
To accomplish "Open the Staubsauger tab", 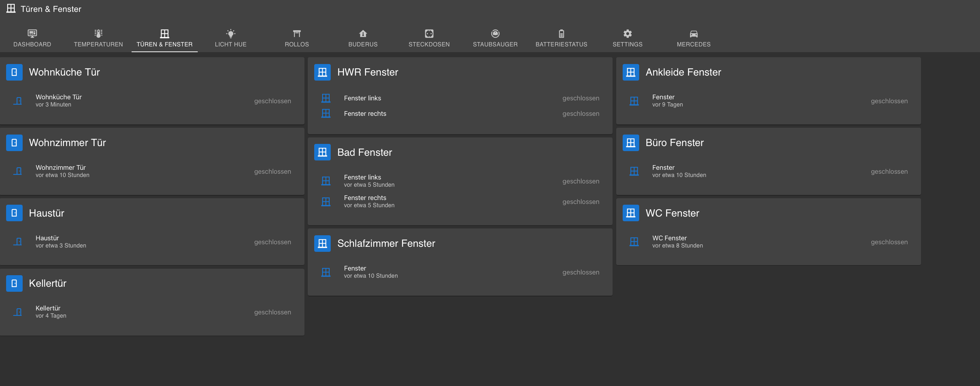I will coord(495,38).
